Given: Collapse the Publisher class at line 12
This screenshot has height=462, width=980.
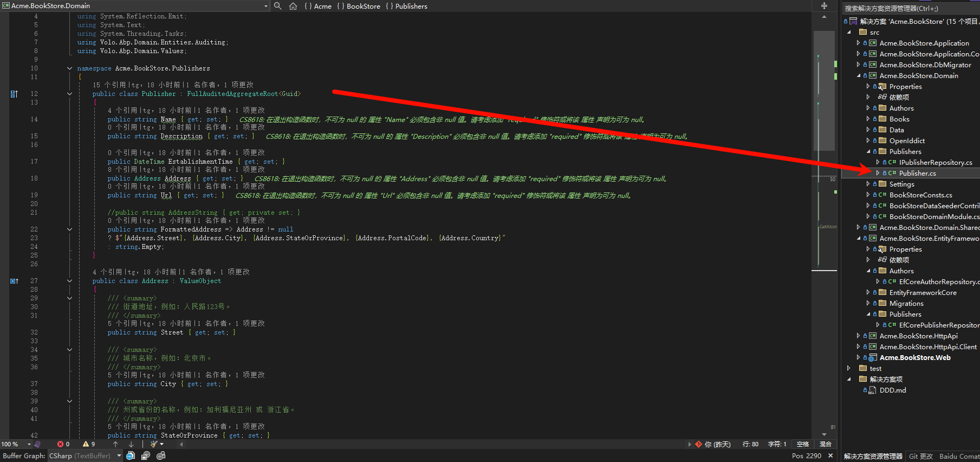Looking at the screenshot, I should coord(69,94).
